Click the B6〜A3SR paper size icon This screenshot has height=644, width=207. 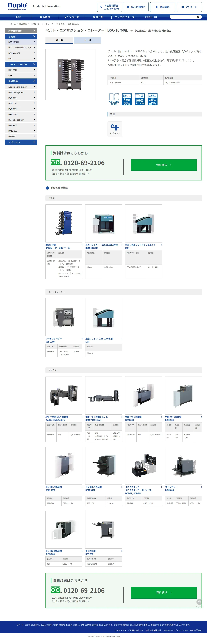click(153, 99)
